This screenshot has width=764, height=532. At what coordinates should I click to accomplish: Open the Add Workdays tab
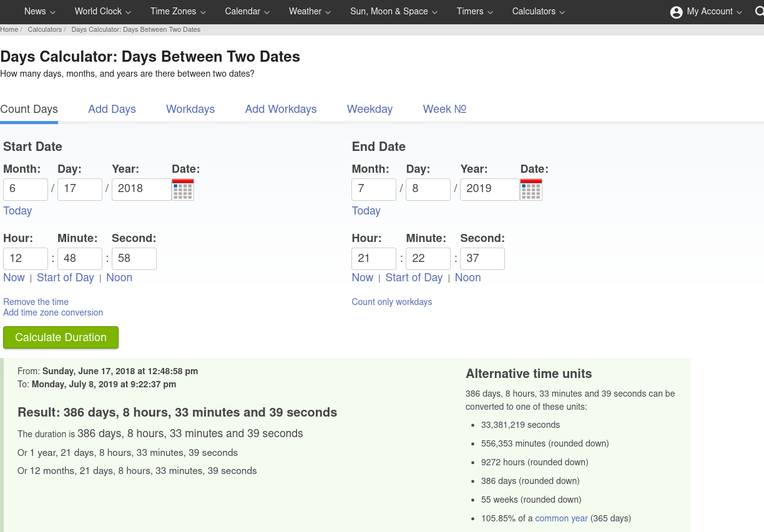281,109
